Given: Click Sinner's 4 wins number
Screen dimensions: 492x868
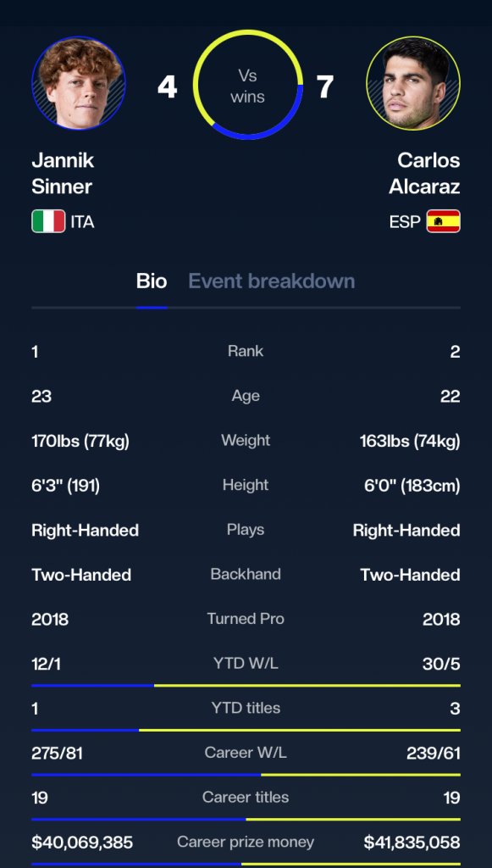Looking at the screenshot, I should [x=167, y=86].
